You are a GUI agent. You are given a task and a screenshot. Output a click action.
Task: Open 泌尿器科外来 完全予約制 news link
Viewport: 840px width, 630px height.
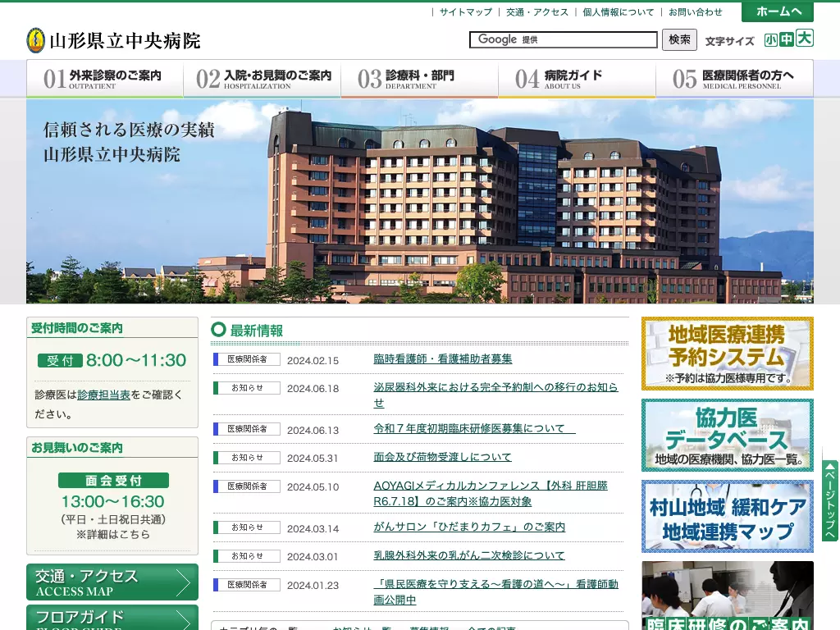[x=495, y=395]
